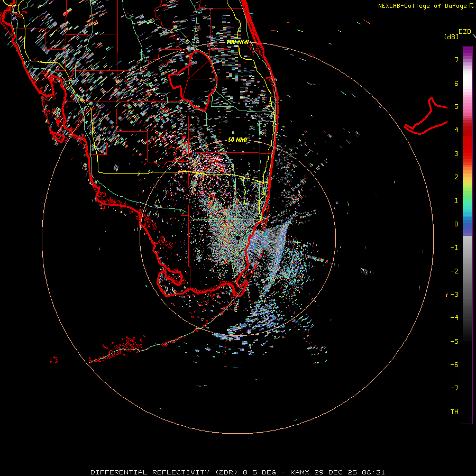Screen dimensions: 476x476
Task: Click the KAMX station identifier text
Action: [300, 472]
